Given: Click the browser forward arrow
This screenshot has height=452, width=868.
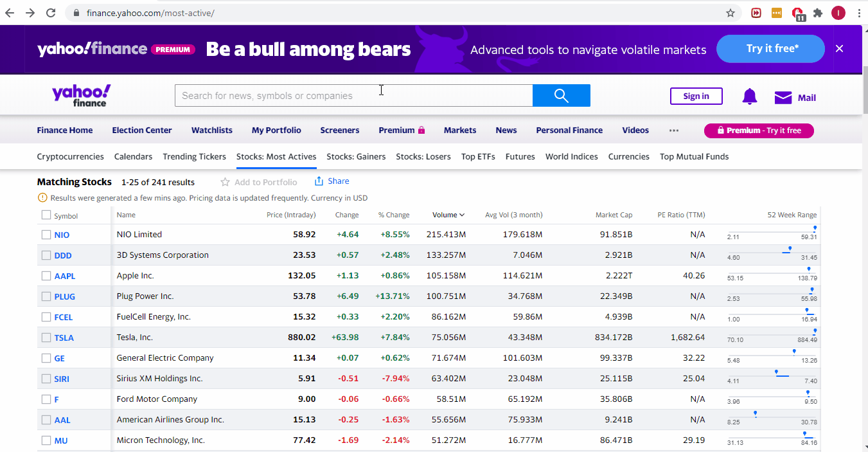Looking at the screenshot, I should point(30,13).
